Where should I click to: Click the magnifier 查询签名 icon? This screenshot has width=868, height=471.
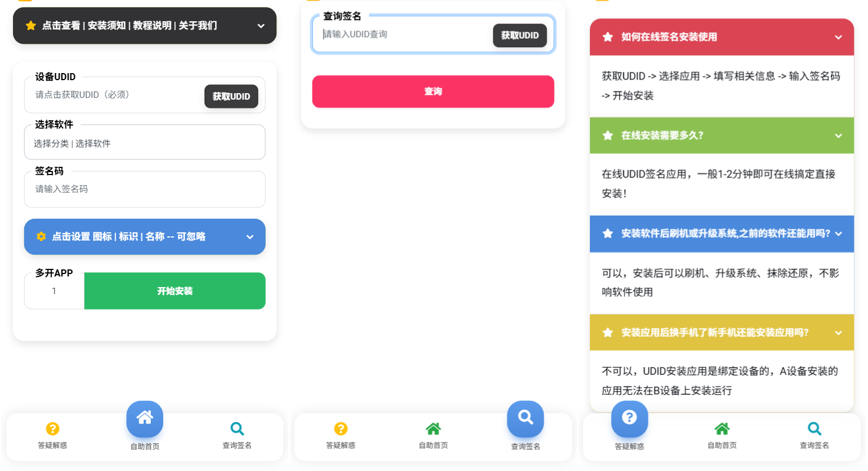[237, 429]
